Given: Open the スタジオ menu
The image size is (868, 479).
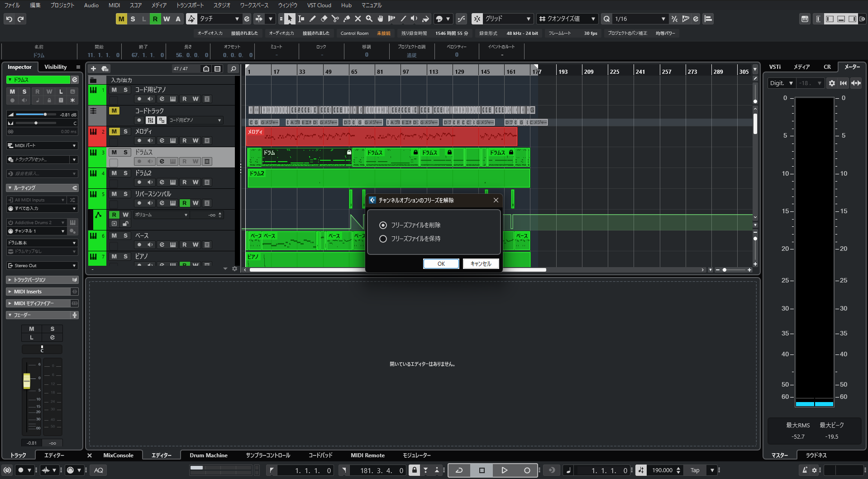Looking at the screenshot, I should point(222,5).
